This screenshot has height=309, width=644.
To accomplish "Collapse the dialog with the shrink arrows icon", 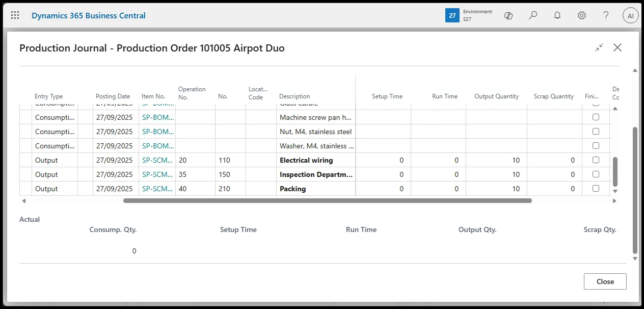I will [x=599, y=47].
